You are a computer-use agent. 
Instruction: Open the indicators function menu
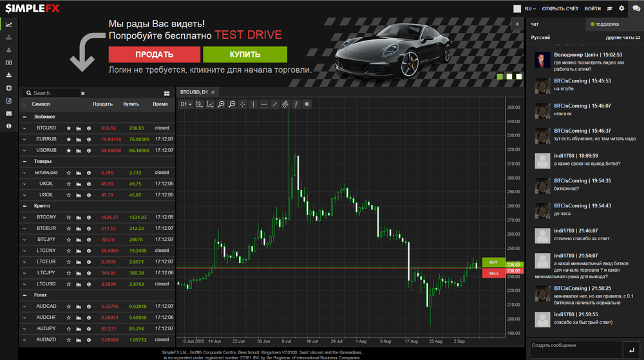pos(296,104)
